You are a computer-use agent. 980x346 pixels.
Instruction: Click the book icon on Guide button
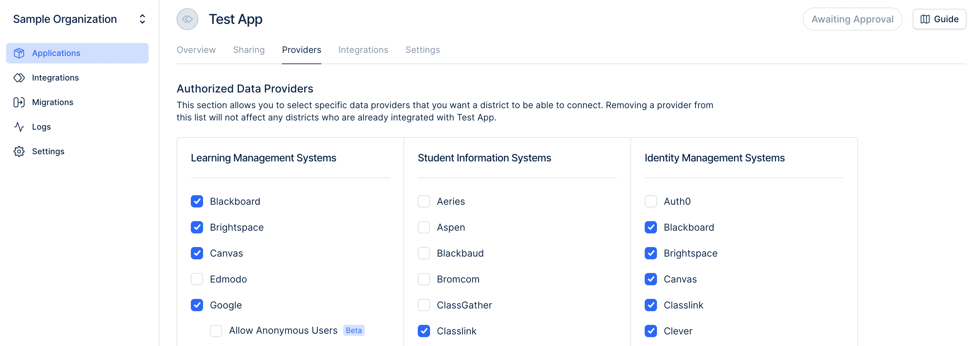coord(925,19)
